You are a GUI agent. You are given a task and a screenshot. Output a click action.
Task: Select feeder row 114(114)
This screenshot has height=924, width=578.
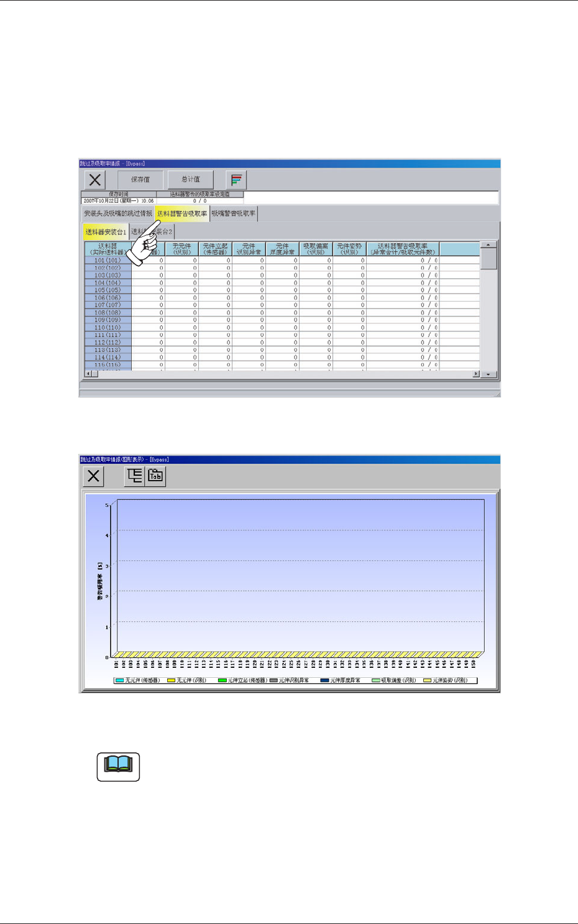[108, 358]
